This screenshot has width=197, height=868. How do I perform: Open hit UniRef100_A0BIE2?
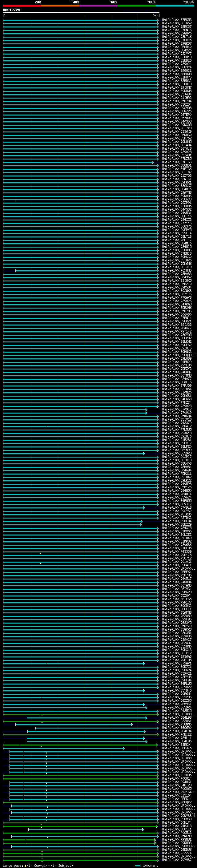176,735
